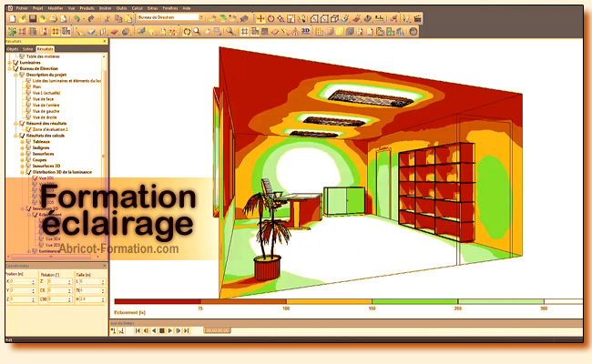The width and height of the screenshot is (592, 364).
Task: Toggle the Résultats des calculs checkmark
Action: pos(22,136)
